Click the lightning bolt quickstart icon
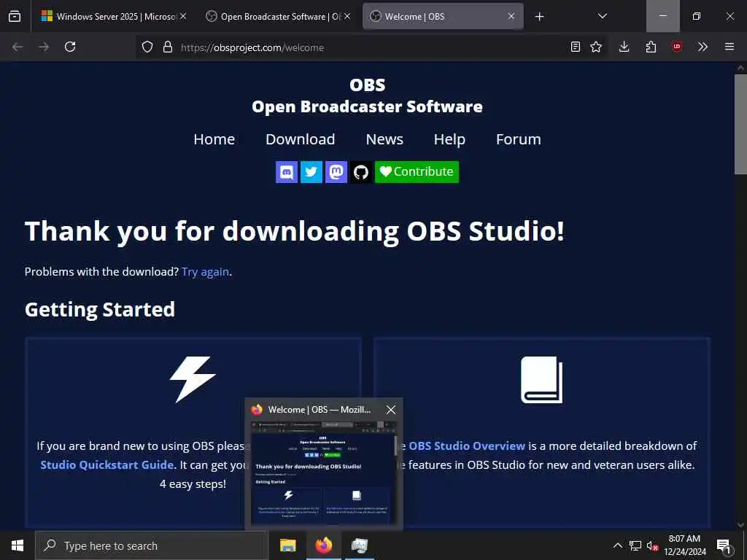The image size is (747, 560). point(193,379)
